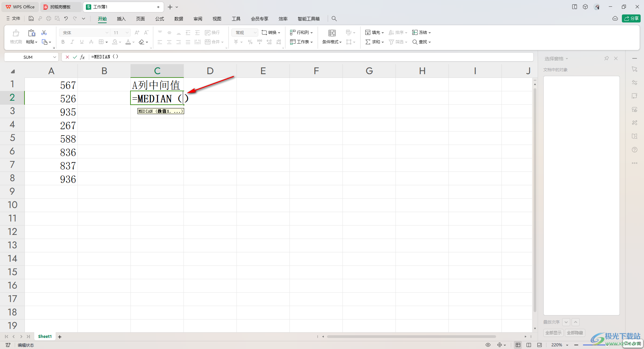This screenshot has height=349, width=644.
Task: Open the font size dropdown showing 11
Action: (127, 33)
